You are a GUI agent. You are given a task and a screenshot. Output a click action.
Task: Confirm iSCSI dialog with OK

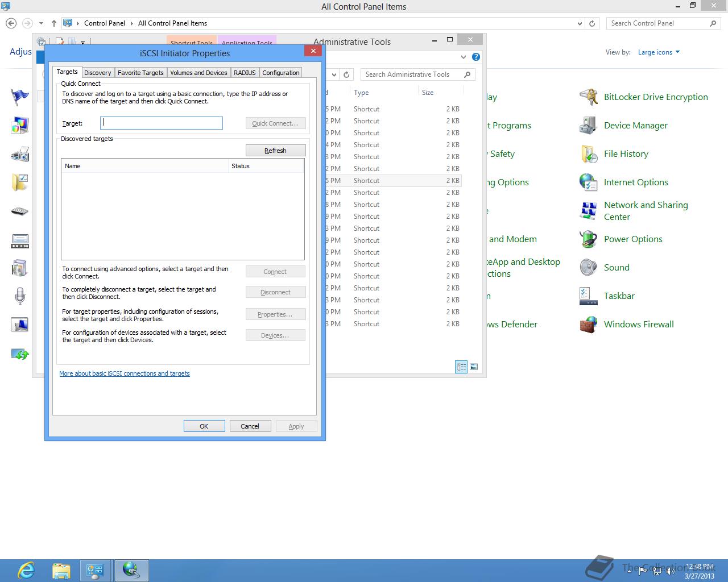click(204, 426)
